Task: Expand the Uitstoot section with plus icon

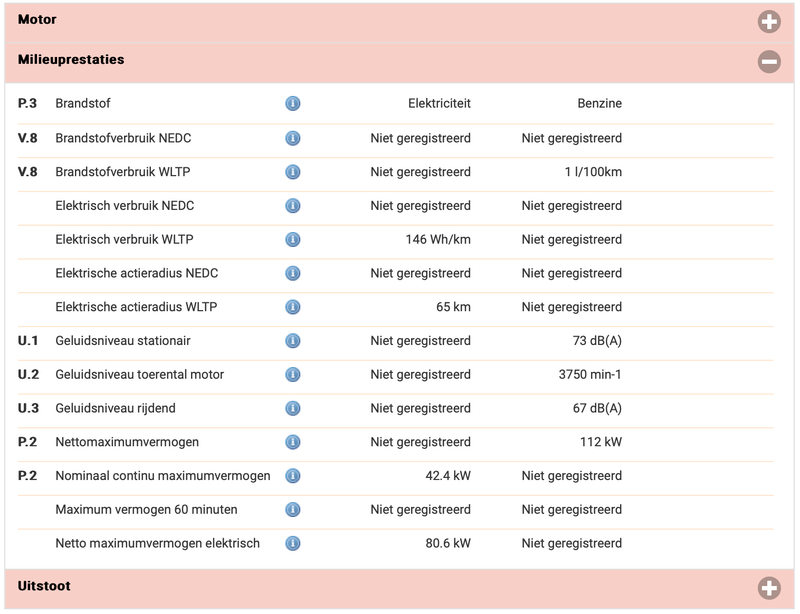Action: (x=769, y=588)
